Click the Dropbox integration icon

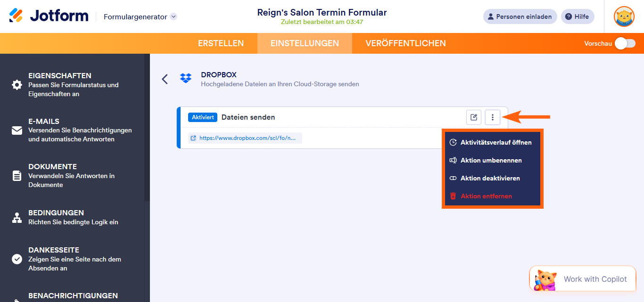[186, 78]
